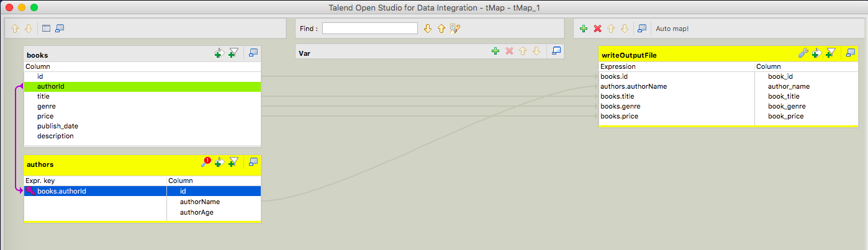The height and width of the screenshot is (250, 868).
Task: Move variable down in Var panel
Action: pyautogui.click(x=536, y=51)
